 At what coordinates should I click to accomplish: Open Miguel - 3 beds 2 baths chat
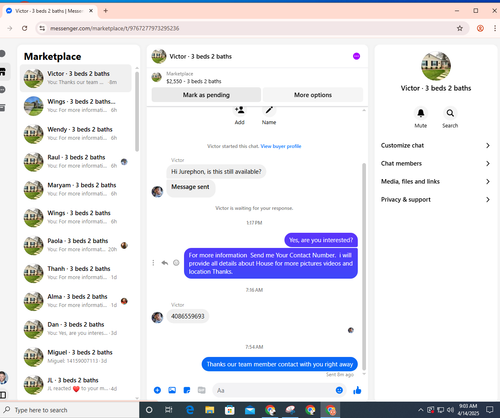click(x=76, y=356)
